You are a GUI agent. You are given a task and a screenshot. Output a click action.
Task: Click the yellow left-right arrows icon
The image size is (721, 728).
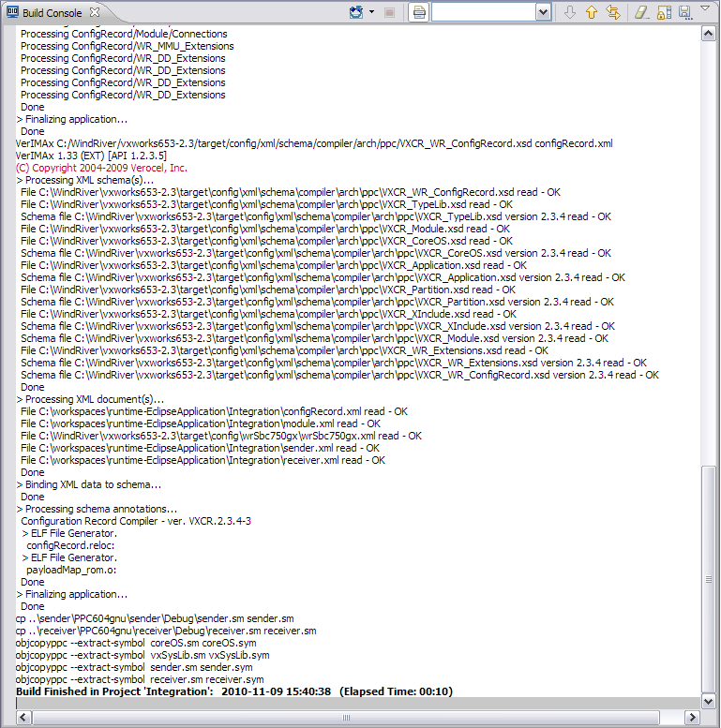[x=613, y=12]
